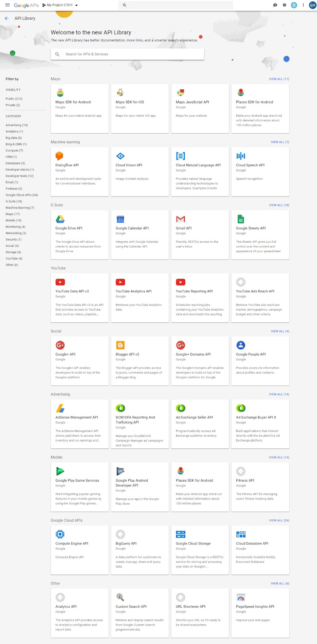Open View All (18) for G Suite
The width and height of the screenshot is (317, 644).
point(279,205)
